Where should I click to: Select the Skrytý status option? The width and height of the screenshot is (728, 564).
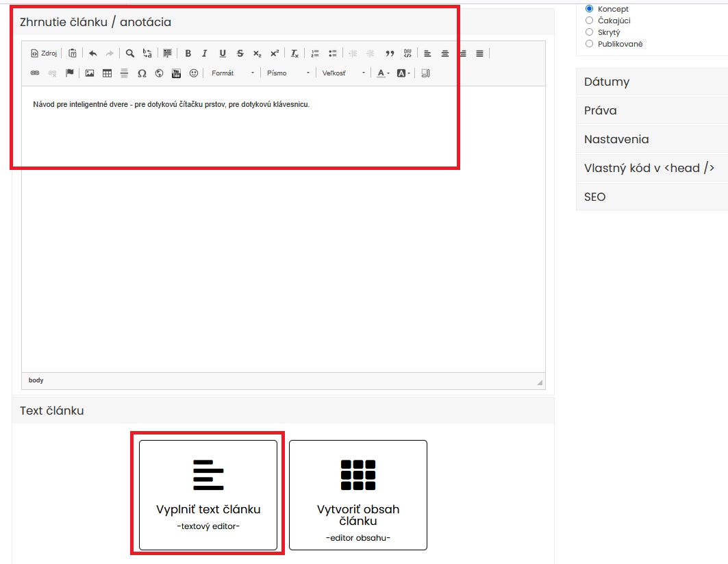pos(589,32)
